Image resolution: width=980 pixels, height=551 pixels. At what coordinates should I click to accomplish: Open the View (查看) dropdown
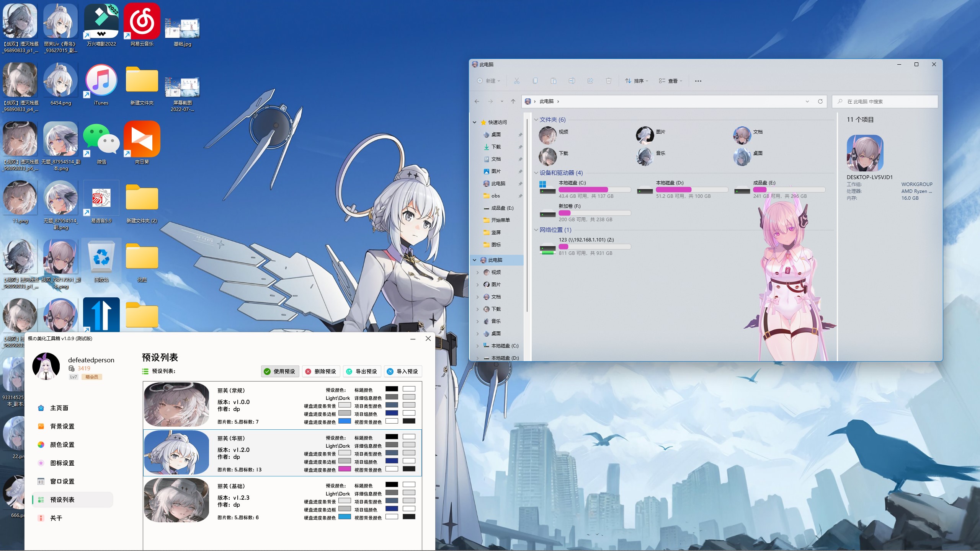click(671, 81)
